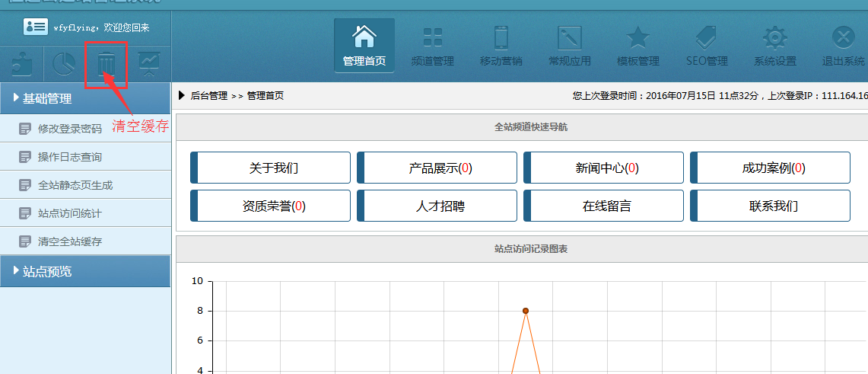Click the puzzle piece icon

point(22,64)
